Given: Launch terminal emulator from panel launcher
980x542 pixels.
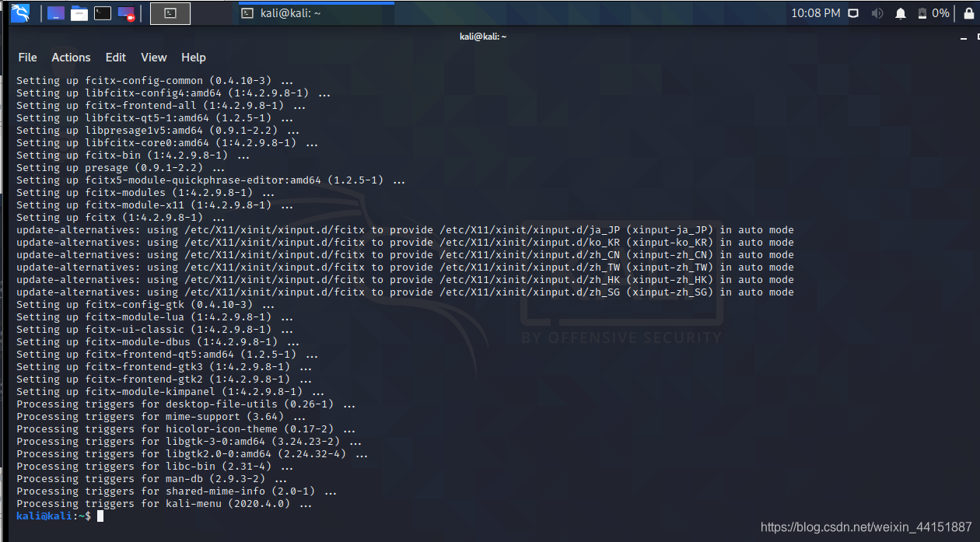Looking at the screenshot, I should point(102,13).
